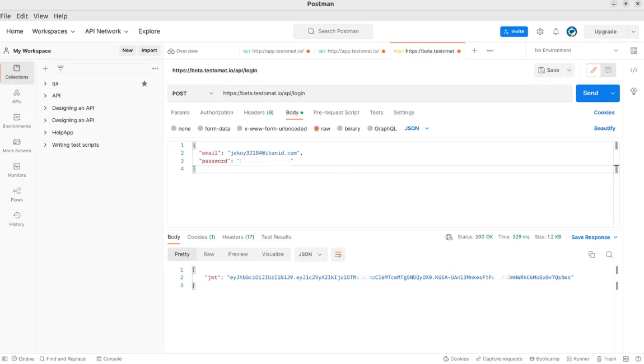The height and width of the screenshot is (364, 644).
Task: Open the POST method dropdown
Action: (193, 94)
